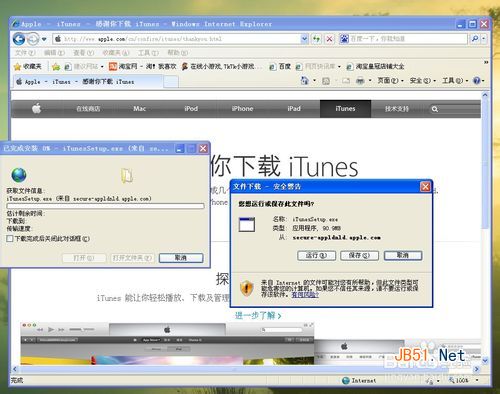500x394 pixels.
Task: Click the application file icon in dialog
Action: point(247,224)
